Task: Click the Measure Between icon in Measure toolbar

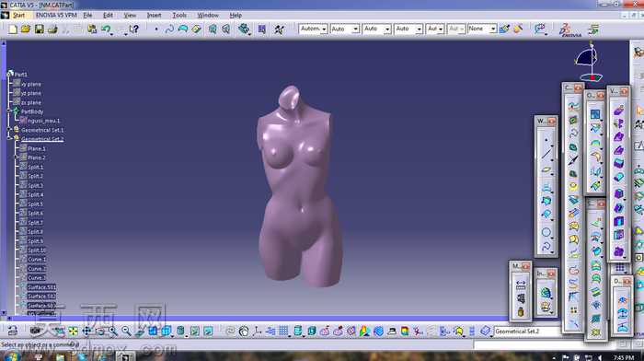Action: 521,284
